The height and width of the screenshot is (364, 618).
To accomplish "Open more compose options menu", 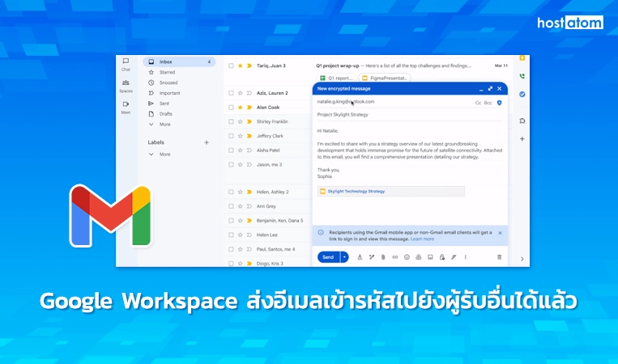I will click(x=466, y=257).
